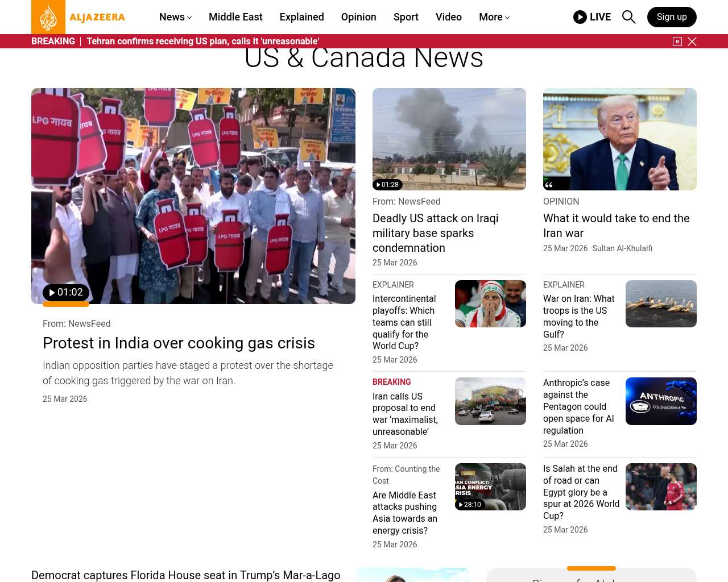
Task: Open the Anthropic Pentagon article thumbnail
Action: click(661, 401)
